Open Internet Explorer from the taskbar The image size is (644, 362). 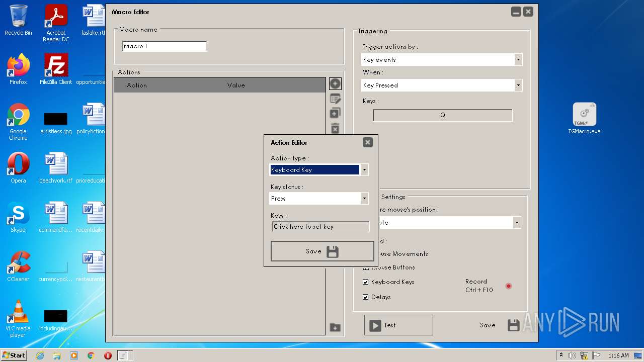pos(40,355)
